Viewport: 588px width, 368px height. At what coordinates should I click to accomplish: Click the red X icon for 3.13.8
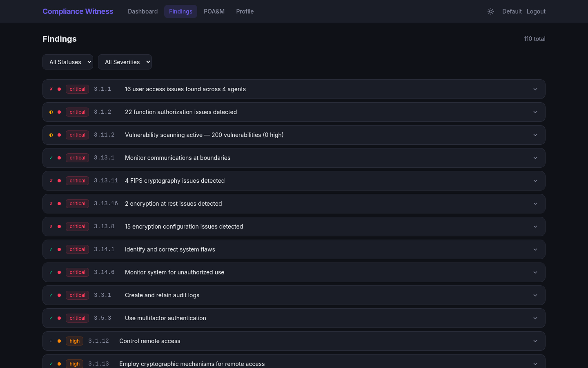click(x=51, y=227)
